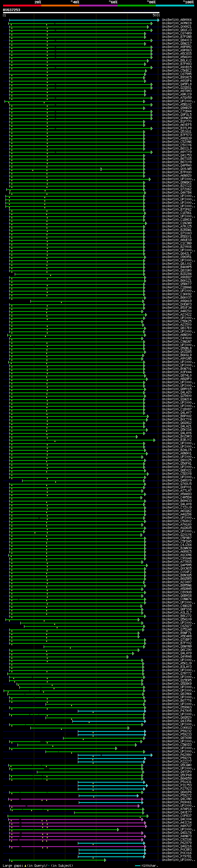Select the UniRef100_Q4YSP0 label

point(177,772)
